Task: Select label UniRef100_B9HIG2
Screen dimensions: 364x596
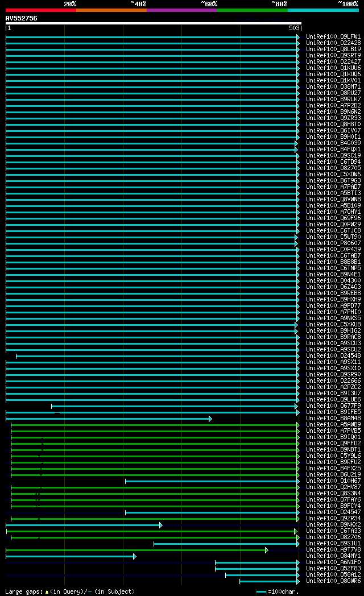Action: click(333, 330)
